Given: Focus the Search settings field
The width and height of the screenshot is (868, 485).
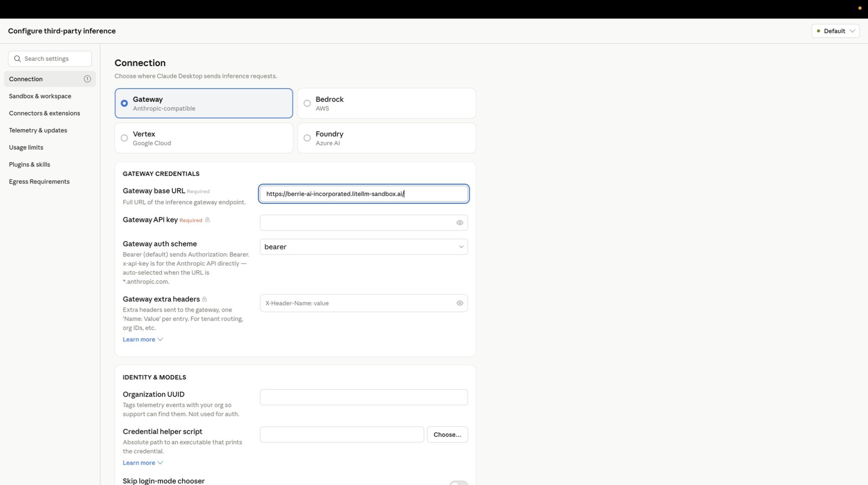Looking at the screenshot, I should (50, 59).
